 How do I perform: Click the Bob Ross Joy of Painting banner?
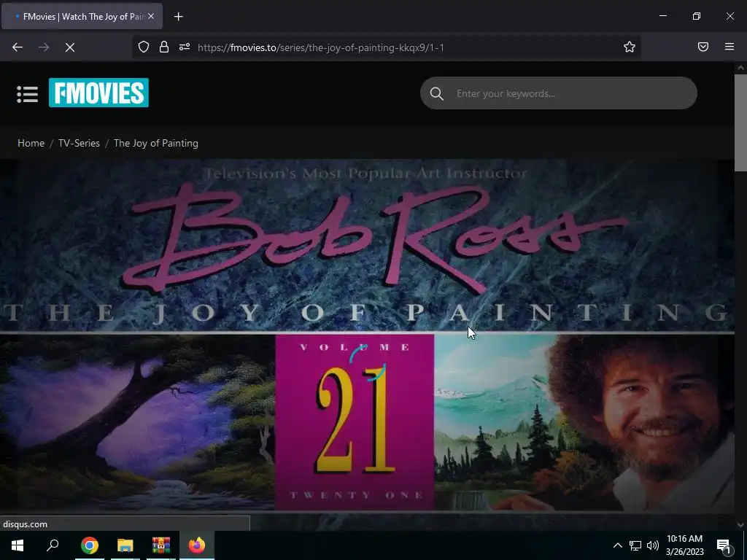(x=367, y=335)
